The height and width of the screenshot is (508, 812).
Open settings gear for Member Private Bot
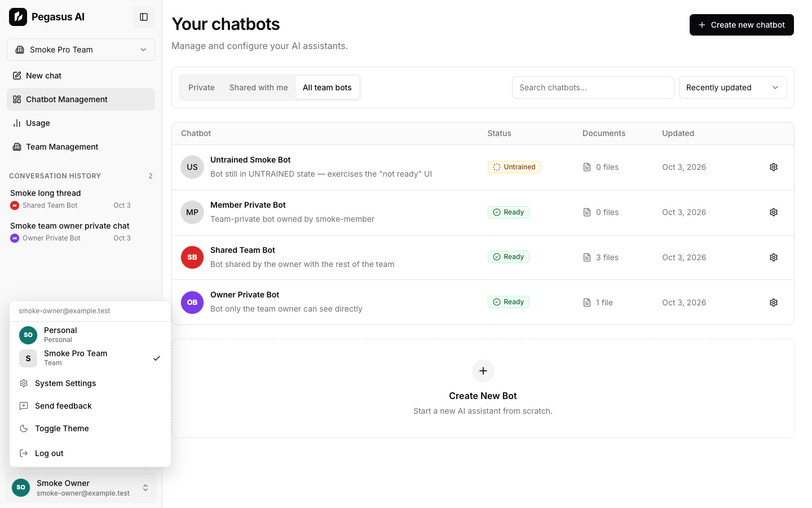[x=774, y=212]
